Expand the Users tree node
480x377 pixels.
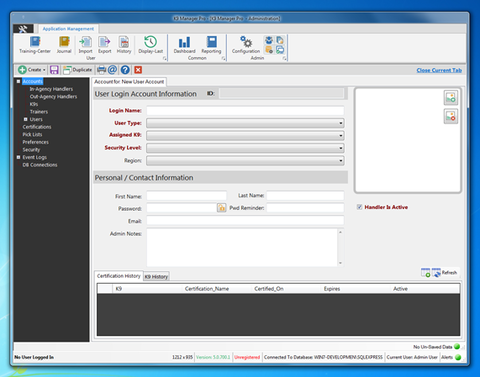pos(26,119)
